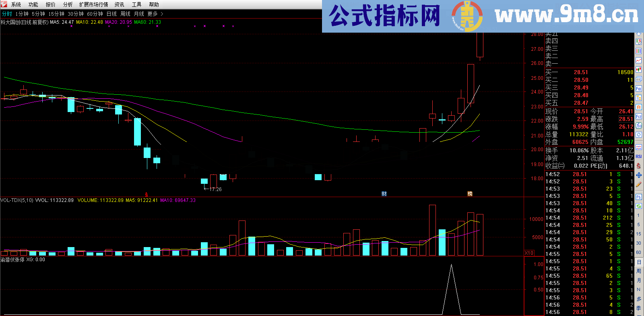Image resolution: width=644 pixels, height=316 pixels.
Task: Click the red application logo icon
Action: pyautogui.click(x=4, y=4)
